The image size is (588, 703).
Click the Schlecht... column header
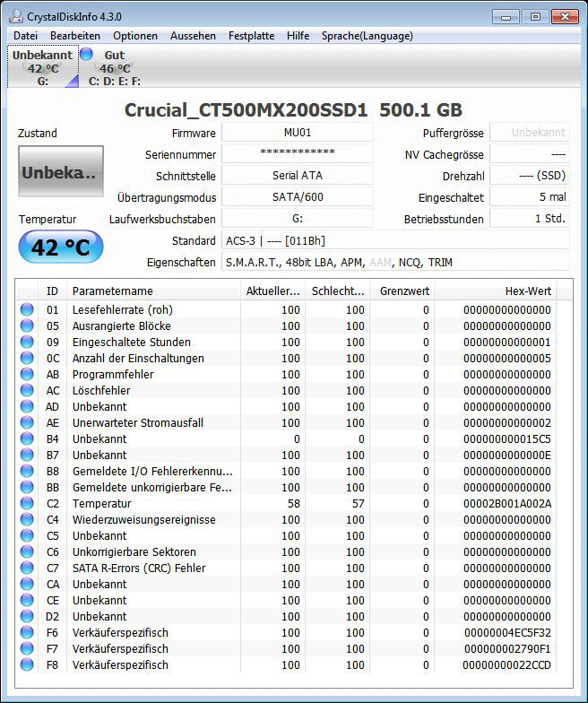338,291
